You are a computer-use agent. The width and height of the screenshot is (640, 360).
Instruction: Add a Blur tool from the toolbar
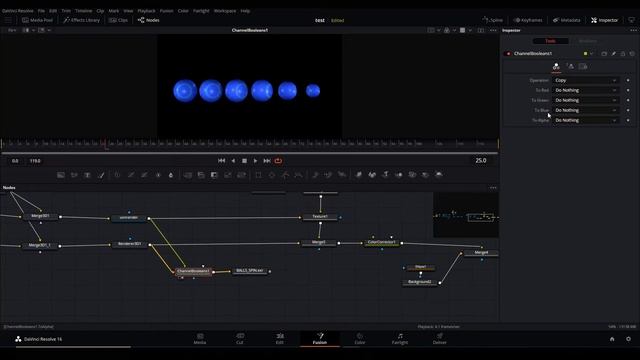pos(171,175)
